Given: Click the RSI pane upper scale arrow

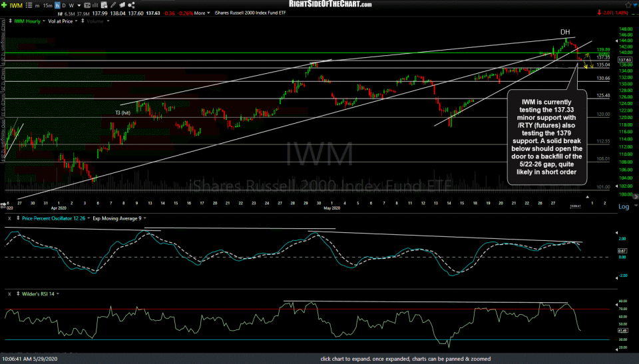Looking at the screenshot, I should 616,305.
